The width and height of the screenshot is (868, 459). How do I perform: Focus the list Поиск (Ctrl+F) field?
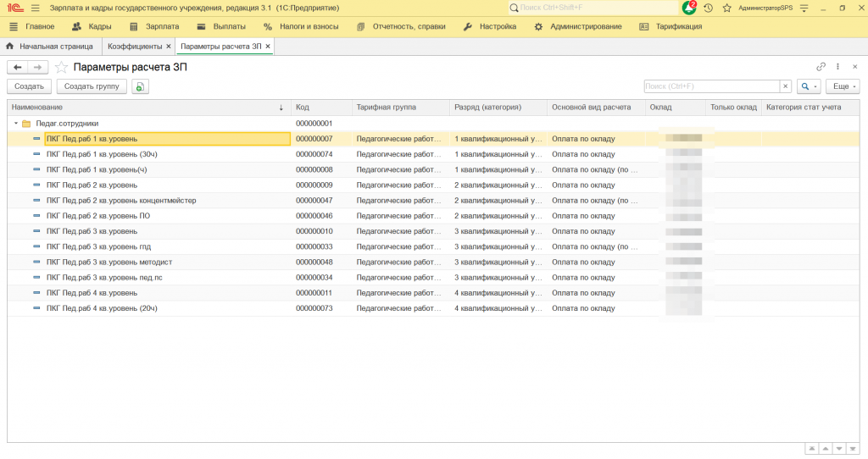coord(712,86)
